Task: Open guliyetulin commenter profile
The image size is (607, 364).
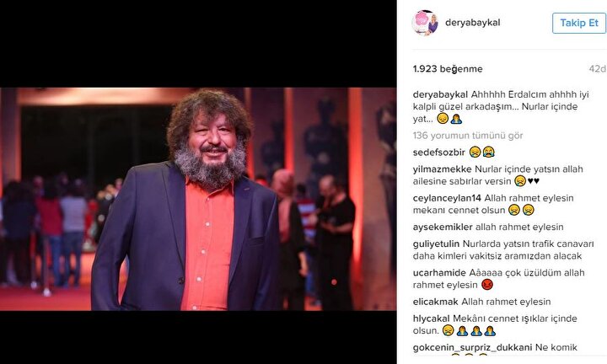Action: coord(436,244)
